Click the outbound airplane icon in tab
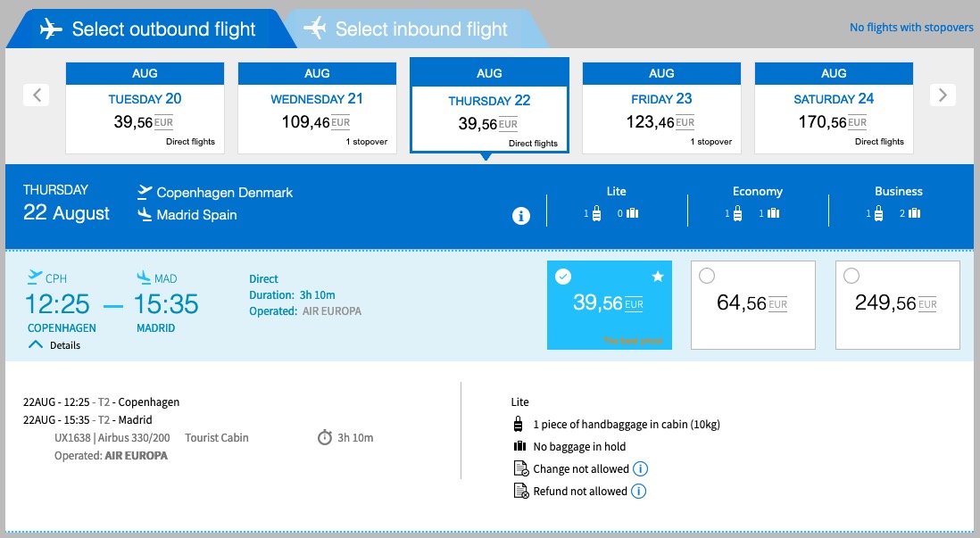The image size is (980, 538). click(52, 29)
